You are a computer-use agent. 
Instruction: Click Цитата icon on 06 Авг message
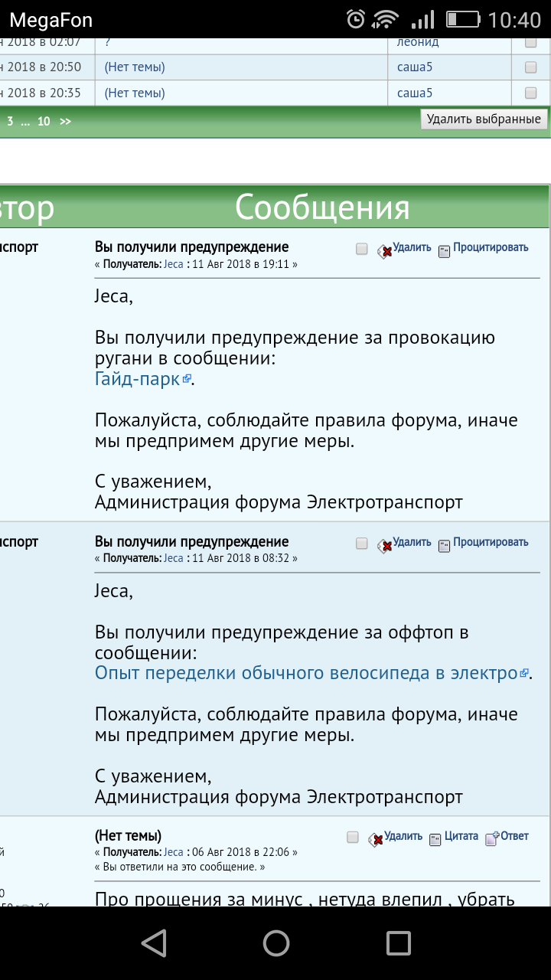click(435, 838)
